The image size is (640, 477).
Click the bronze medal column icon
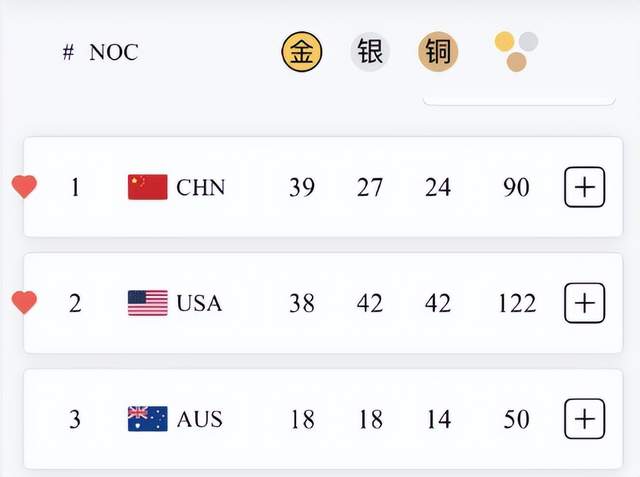[x=438, y=52]
